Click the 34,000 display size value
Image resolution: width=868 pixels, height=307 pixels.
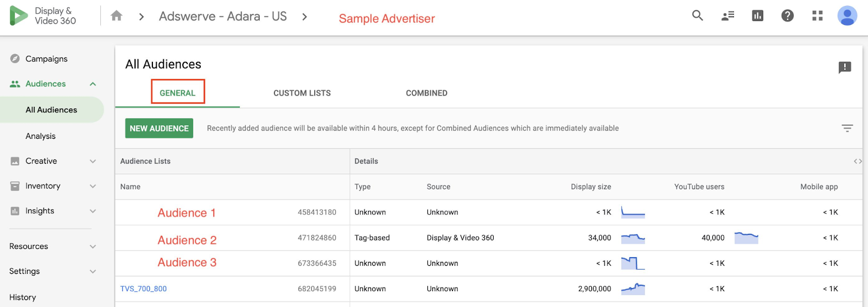coord(599,238)
